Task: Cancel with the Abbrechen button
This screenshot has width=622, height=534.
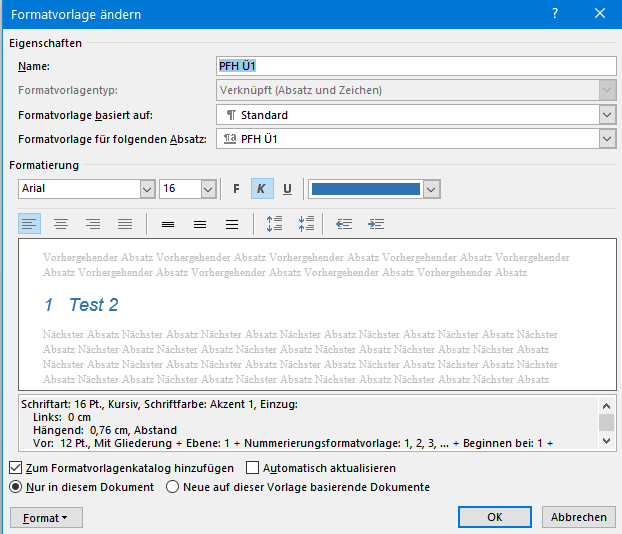Action: (x=579, y=517)
